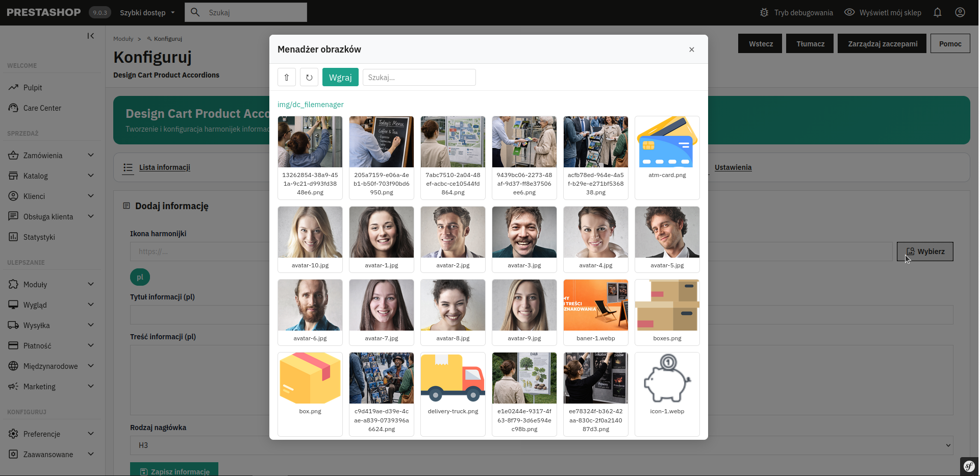This screenshot has height=476, width=980.
Task: Click the search magnifier icon
Action: click(x=195, y=12)
